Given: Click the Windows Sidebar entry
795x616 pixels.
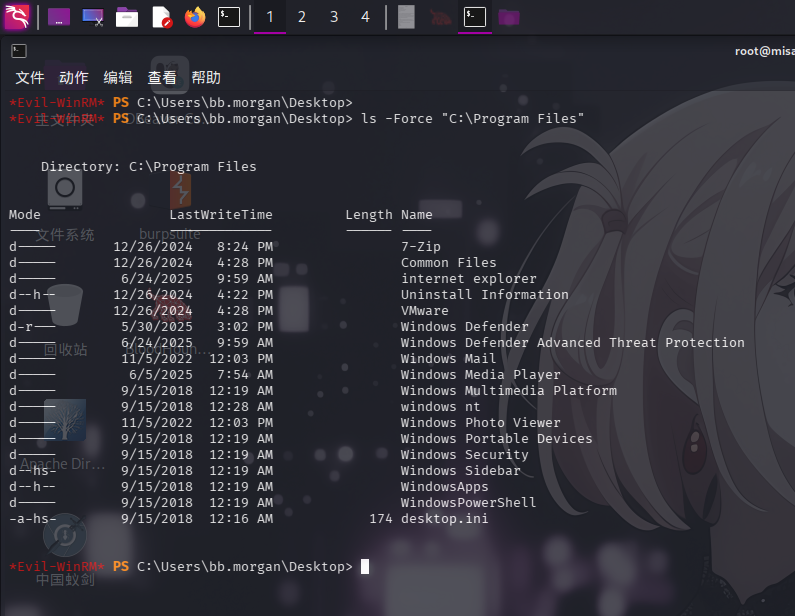Looking at the screenshot, I should [460, 470].
